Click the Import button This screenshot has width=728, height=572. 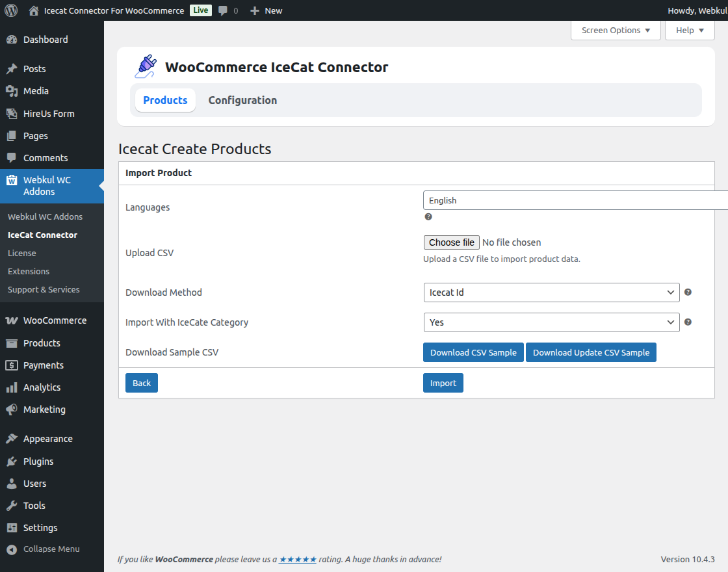(443, 383)
